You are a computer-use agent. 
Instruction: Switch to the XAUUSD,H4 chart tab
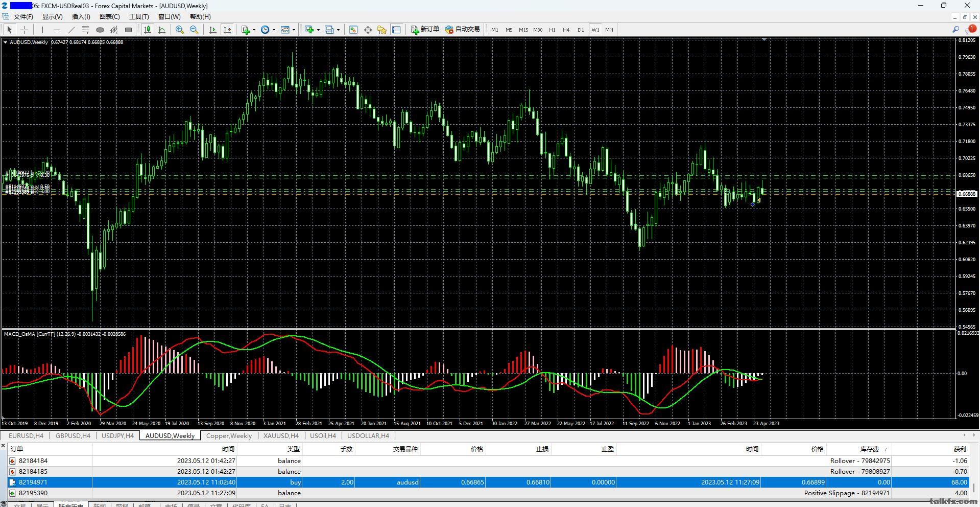[281, 436]
